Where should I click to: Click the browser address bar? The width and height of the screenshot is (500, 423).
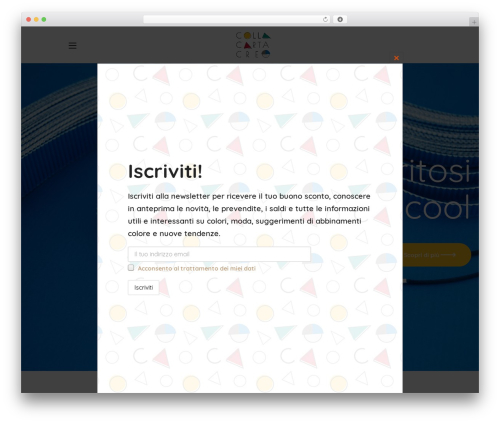click(x=237, y=20)
